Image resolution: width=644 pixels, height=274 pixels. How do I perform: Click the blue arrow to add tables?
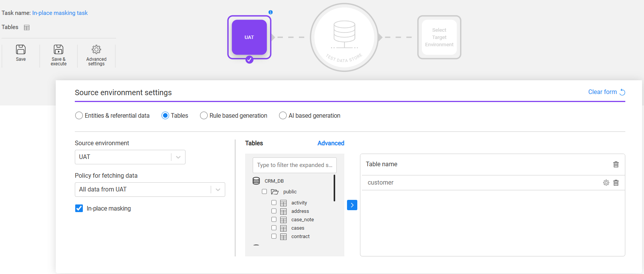point(352,205)
